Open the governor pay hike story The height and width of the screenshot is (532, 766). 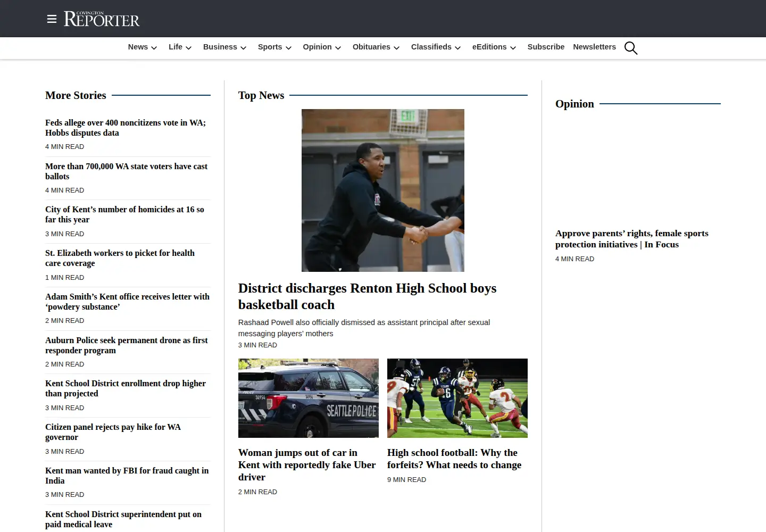(x=113, y=432)
